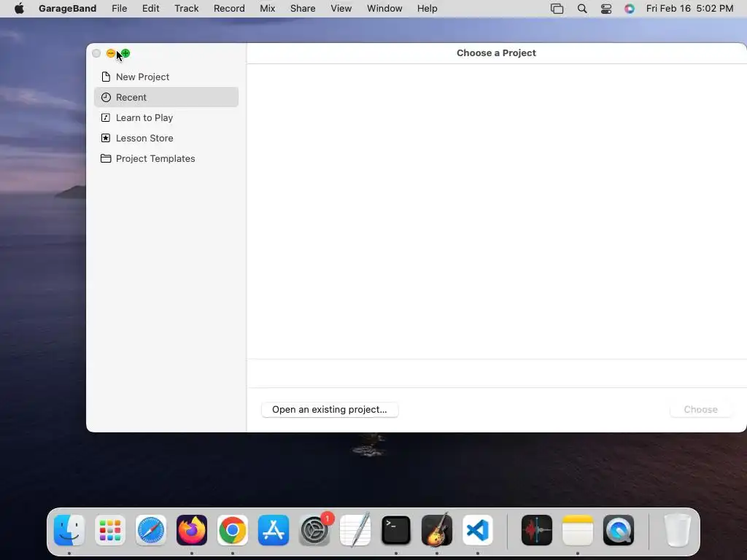747x560 pixels.
Task: Open System Preferences from the Dock
Action: tap(314, 530)
